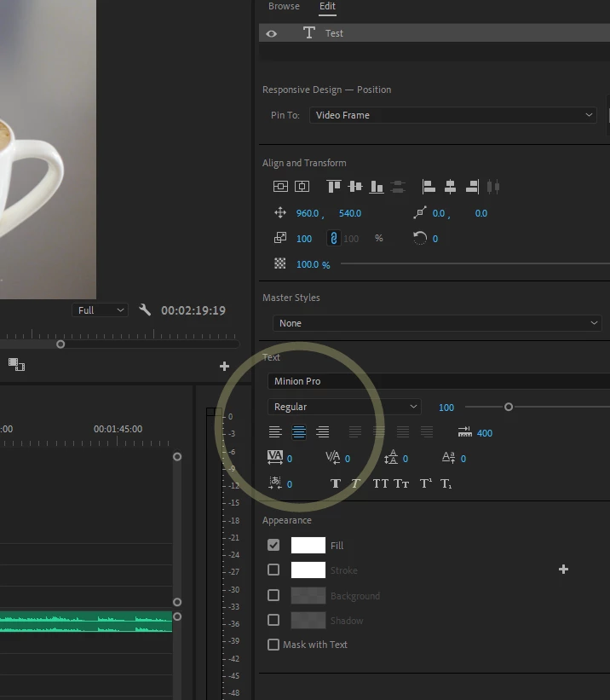This screenshot has height=700, width=610.
Task: Hide the Test text layer eye
Action: click(271, 33)
